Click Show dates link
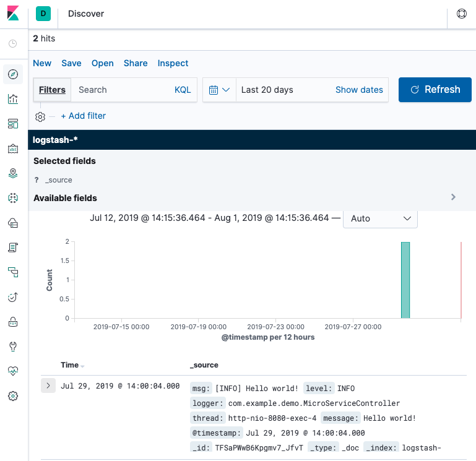This screenshot has width=476, height=461. pyautogui.click(x=359, y=90)
